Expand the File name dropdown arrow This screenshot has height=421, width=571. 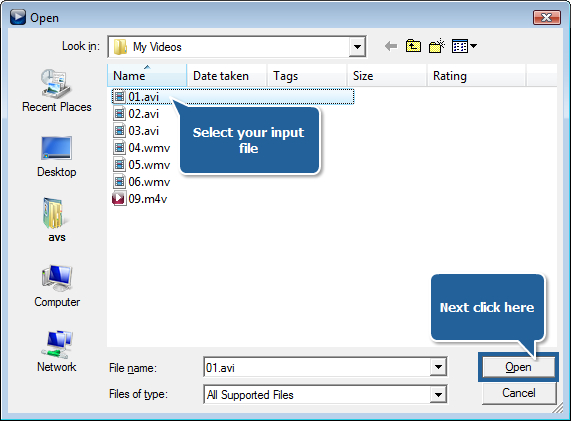click(x=438, y=367)
